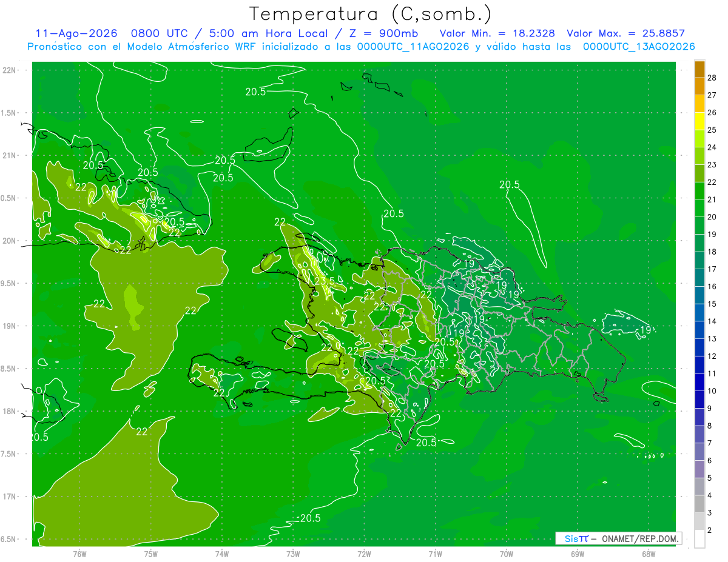Click the '75W' longitude axis label
This screenshot has height=562, width=728.
click(151, 554)
